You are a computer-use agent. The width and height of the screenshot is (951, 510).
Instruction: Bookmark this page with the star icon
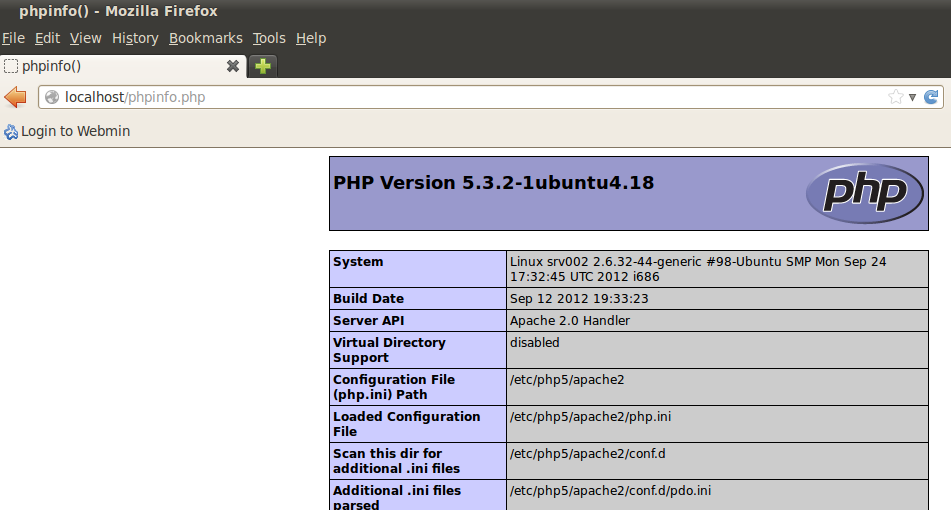(895, 97)
